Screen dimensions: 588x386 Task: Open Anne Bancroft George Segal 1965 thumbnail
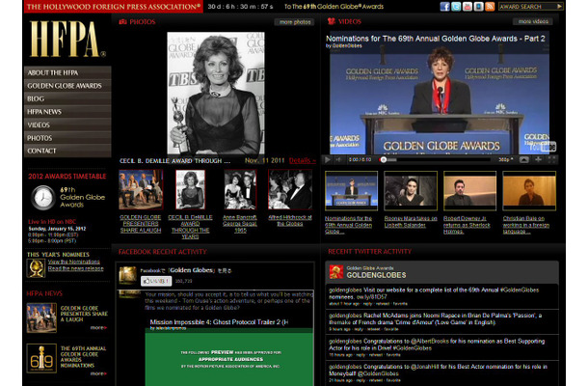coord(240,189)
